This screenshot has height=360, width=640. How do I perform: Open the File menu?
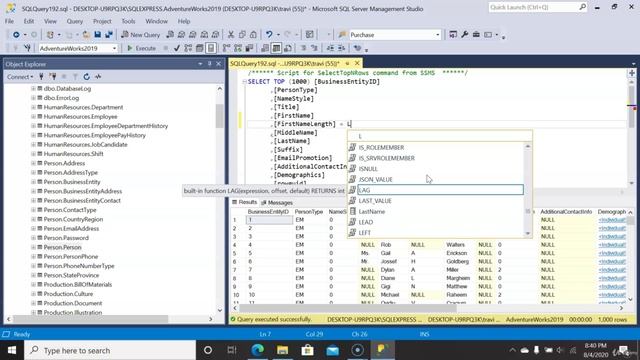9,21
